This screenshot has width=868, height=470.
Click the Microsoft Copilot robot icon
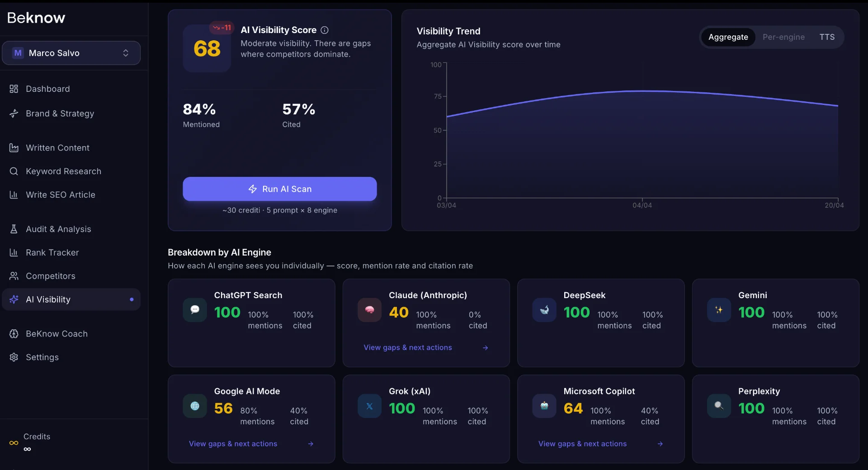point(544,406)
